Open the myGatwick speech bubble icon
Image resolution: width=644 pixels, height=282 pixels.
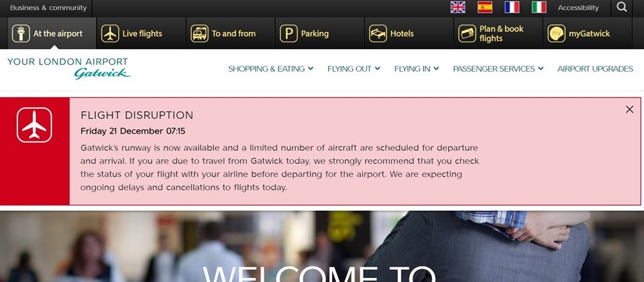pyautogui.click(x=557, y=34)
